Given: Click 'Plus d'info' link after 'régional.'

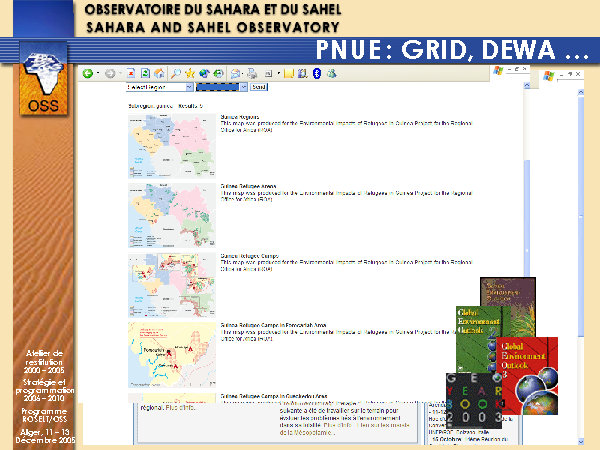Looking at the screenshot, I should coord(180,408).
